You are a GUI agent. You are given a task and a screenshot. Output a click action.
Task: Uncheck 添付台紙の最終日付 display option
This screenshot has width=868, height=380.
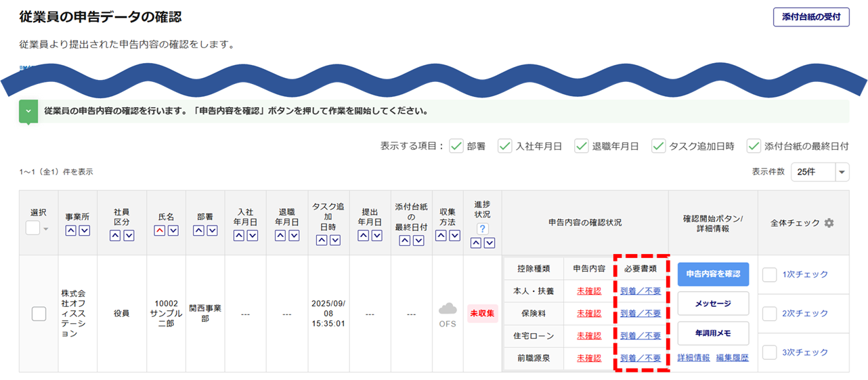[x=754, y=146]
